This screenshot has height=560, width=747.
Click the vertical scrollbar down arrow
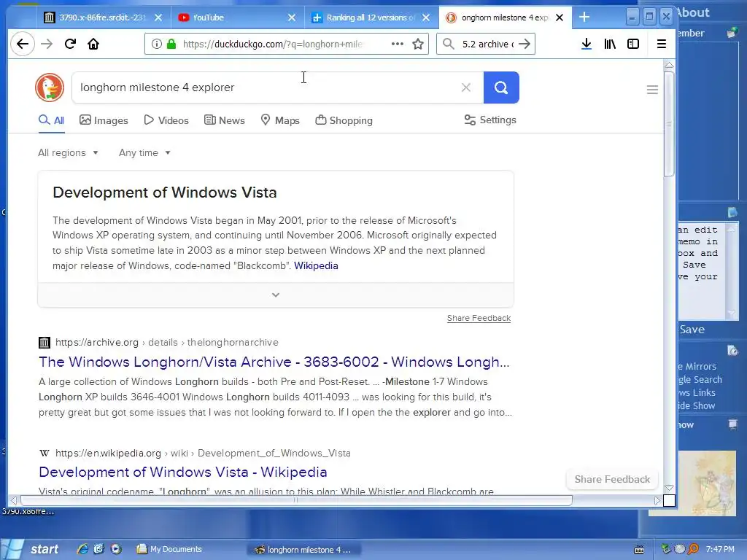(x=670, y=488)
